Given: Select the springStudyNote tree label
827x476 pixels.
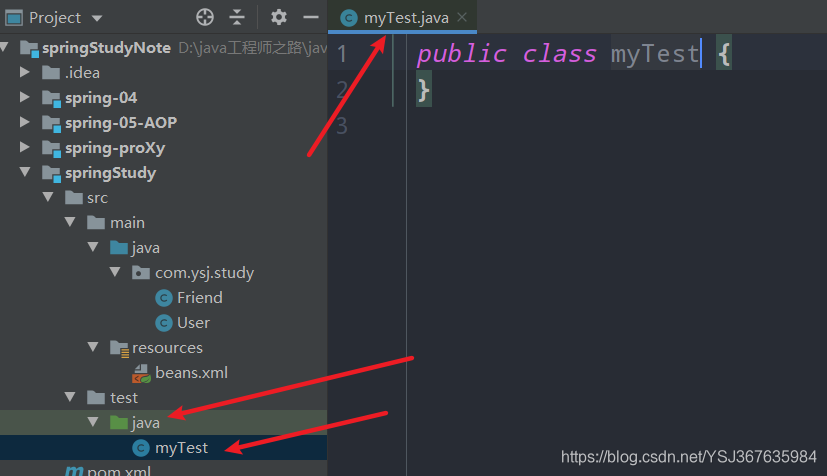Looking at the screenshot, I should (x=107, y=48).
